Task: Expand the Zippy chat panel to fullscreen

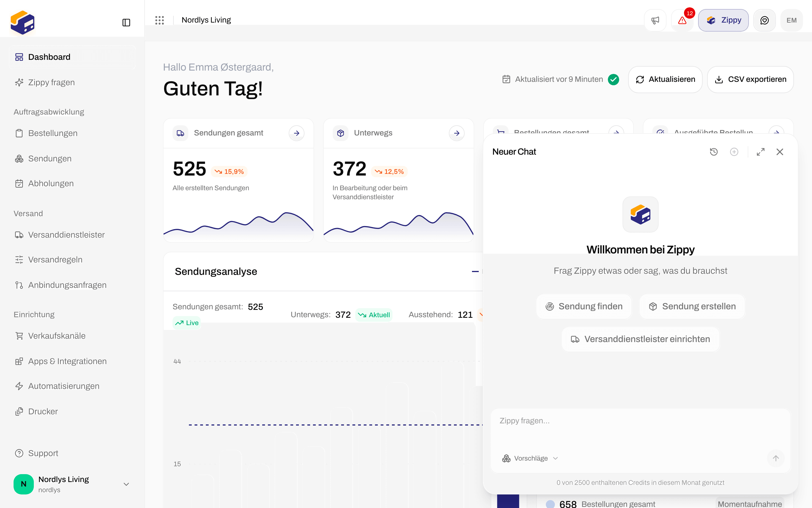Action: [x=761, y=152]
